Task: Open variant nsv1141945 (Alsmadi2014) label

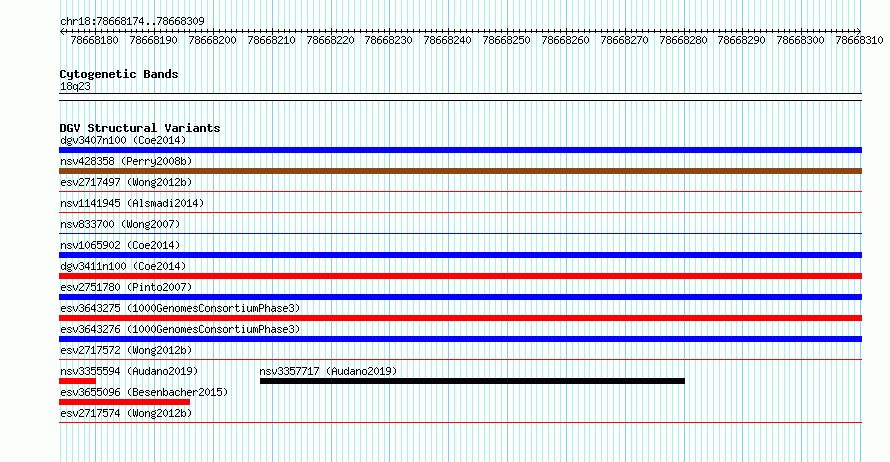Action: 132,203
